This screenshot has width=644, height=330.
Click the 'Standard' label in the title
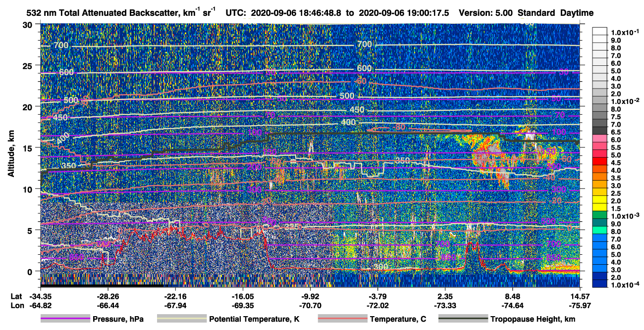(537, 13)
